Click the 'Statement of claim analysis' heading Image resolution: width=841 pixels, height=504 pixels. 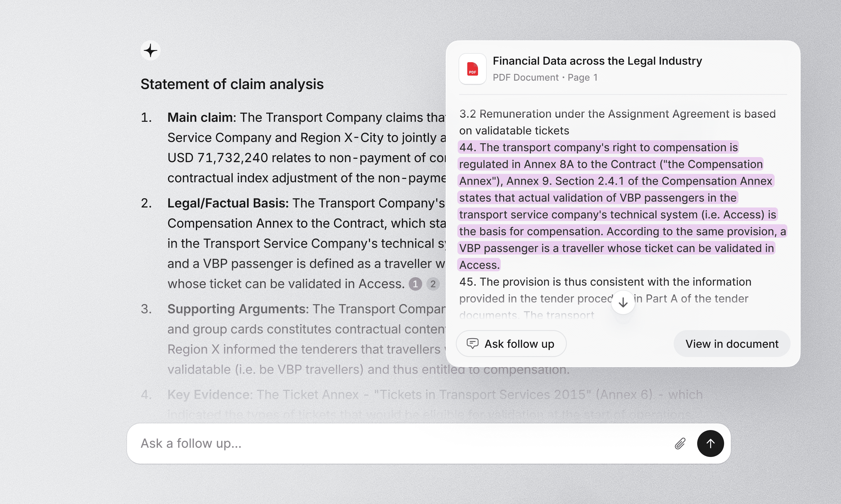pyautogui.click(x=232, y=84)
